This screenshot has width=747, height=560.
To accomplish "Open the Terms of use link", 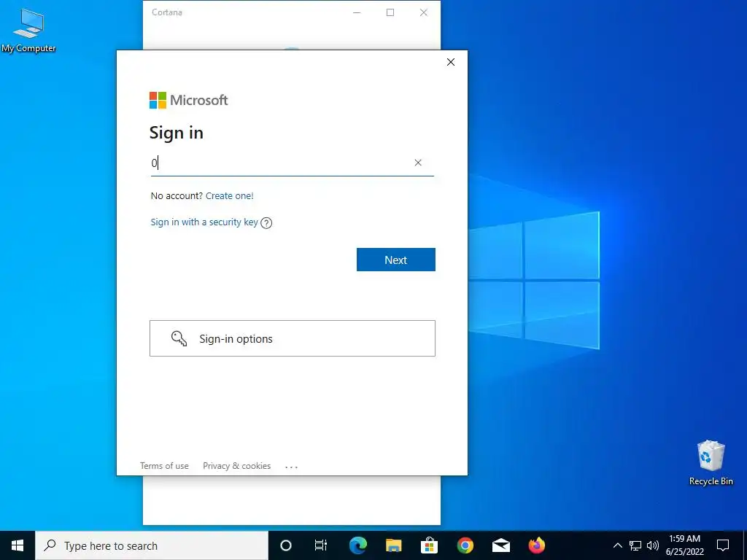I will point(164,466).
